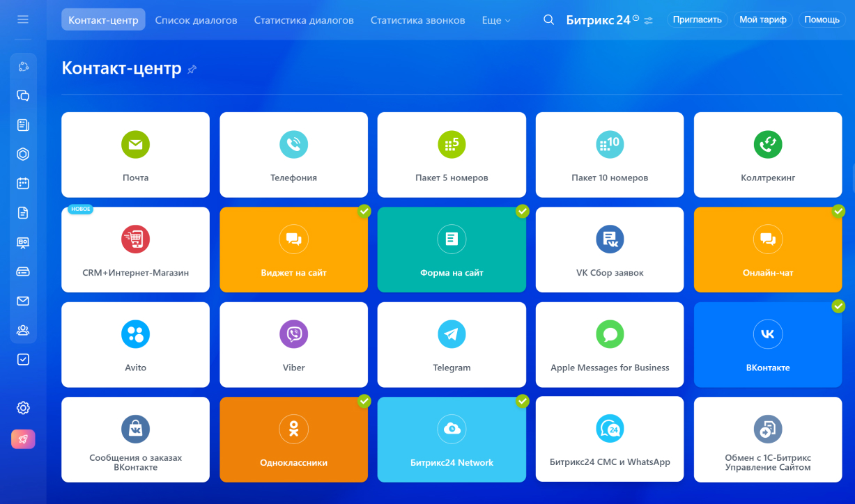Click the green Коллтрекинг icon
Viewport: 855px width, 504px height.
coord(768,145)
